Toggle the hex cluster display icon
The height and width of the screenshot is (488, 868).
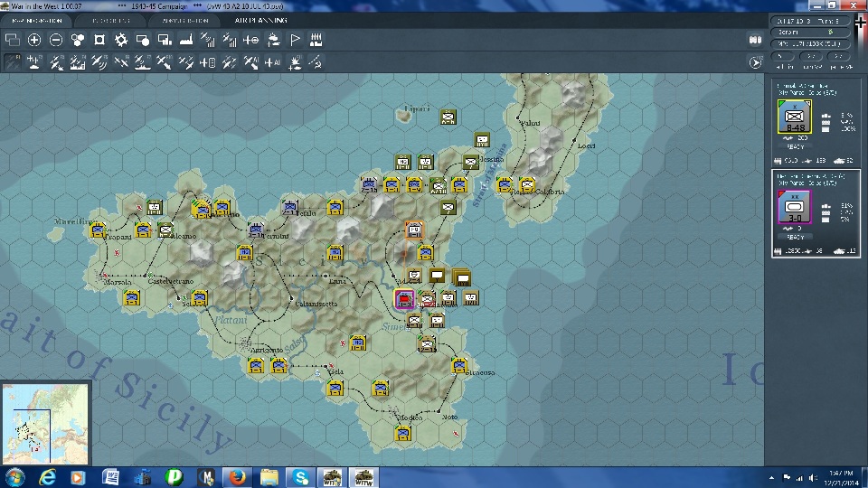[x=78, y=40]
